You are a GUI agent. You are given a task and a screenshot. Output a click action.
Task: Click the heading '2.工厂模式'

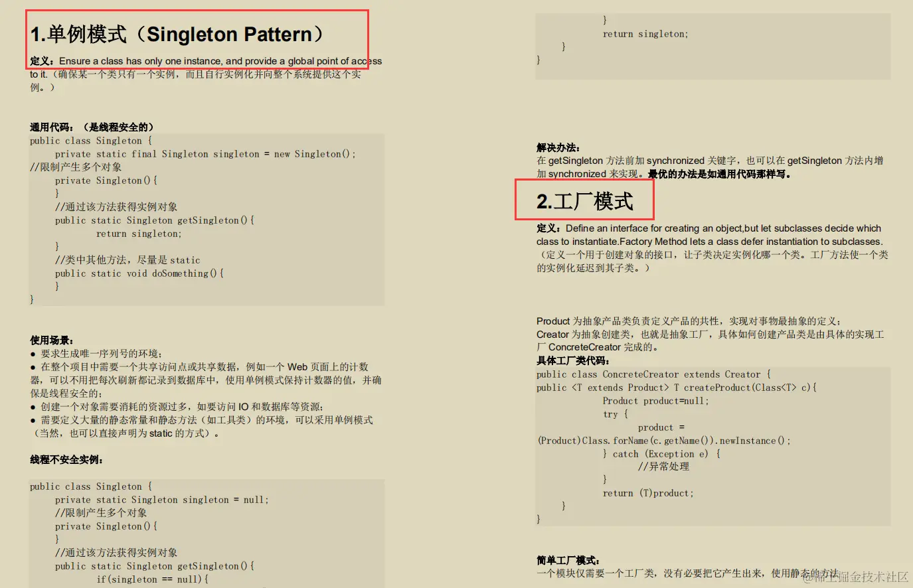585,201
